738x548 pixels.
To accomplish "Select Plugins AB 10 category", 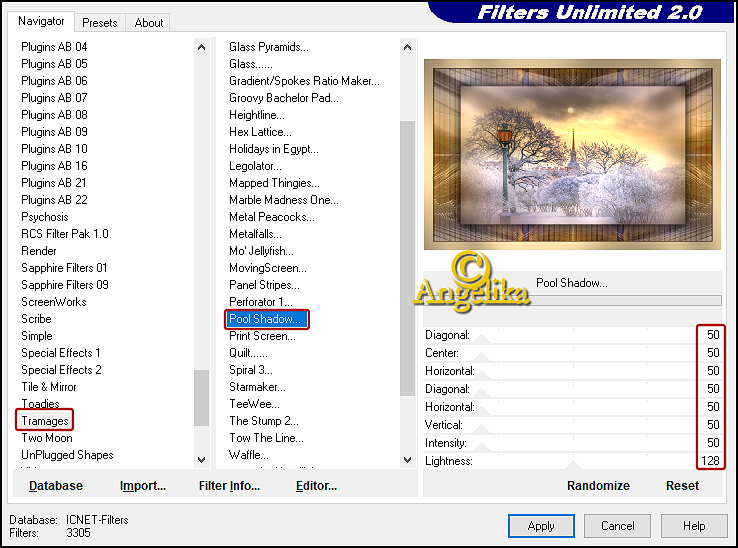I will (54, 149).
